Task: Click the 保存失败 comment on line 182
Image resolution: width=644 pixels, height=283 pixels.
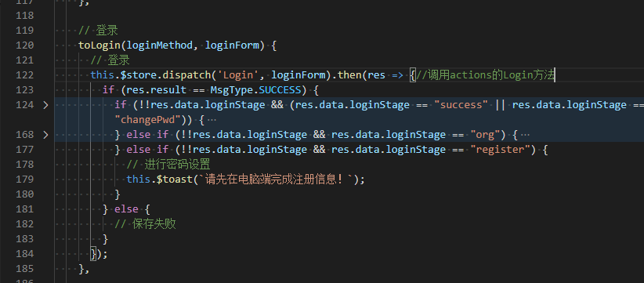Action: click(145, 224)
